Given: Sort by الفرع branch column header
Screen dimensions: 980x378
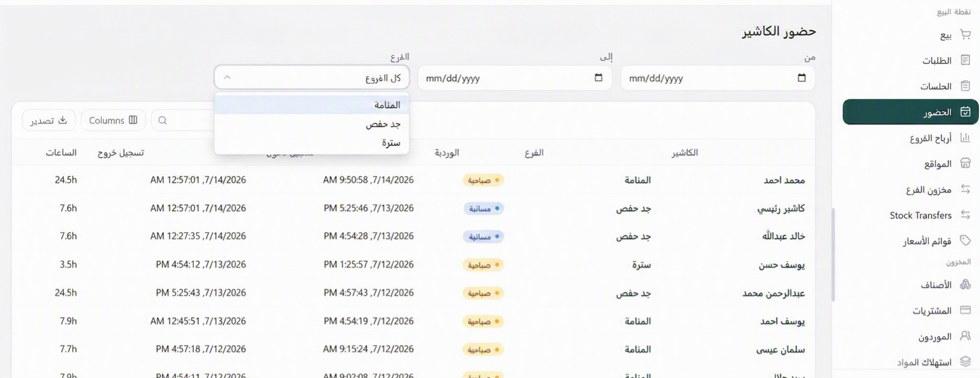Looking at the screenshot, I should pyautogui.click(x=534, y=153).
